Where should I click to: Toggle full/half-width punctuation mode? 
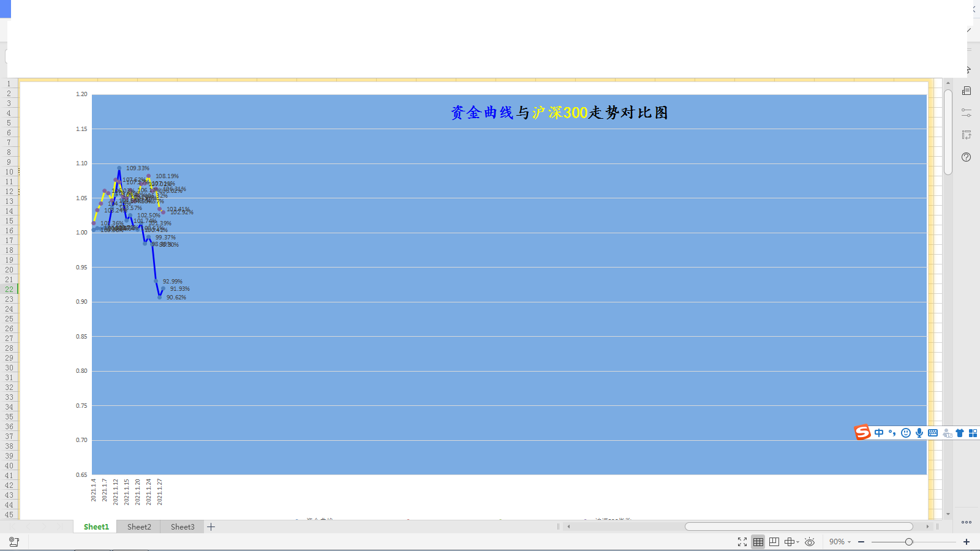(x=892, y=433)
